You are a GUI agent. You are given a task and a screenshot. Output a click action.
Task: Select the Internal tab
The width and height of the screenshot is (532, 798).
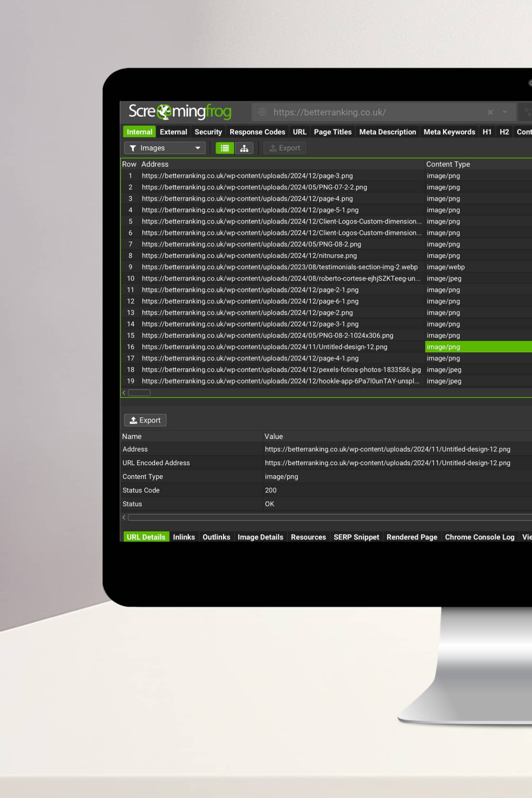pyautogui.click(x=139, y=132)
